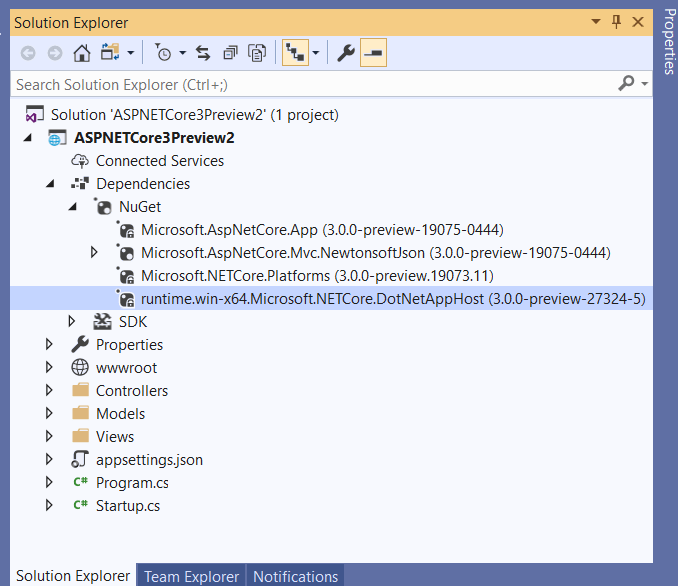The image size is (678, 586).
Task: Click the Properties wrench tree icon
Action: click(x=80, y=344)
